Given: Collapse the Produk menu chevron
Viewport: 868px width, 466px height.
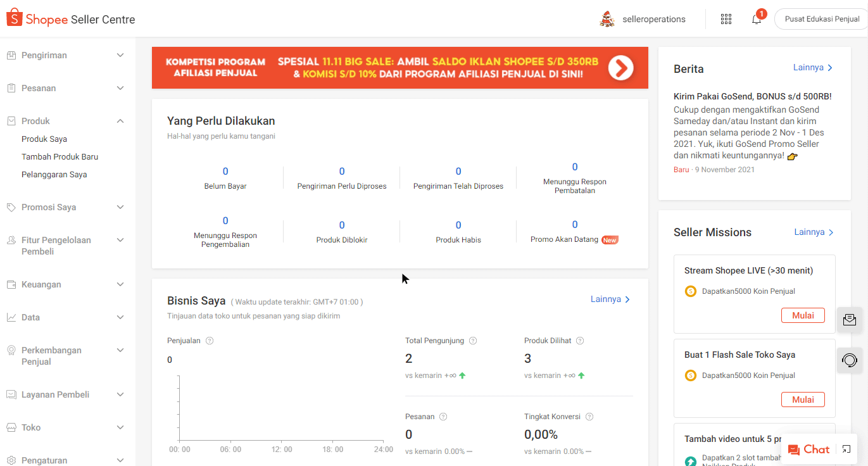Looking at the screenshot, I should [120, 122].
